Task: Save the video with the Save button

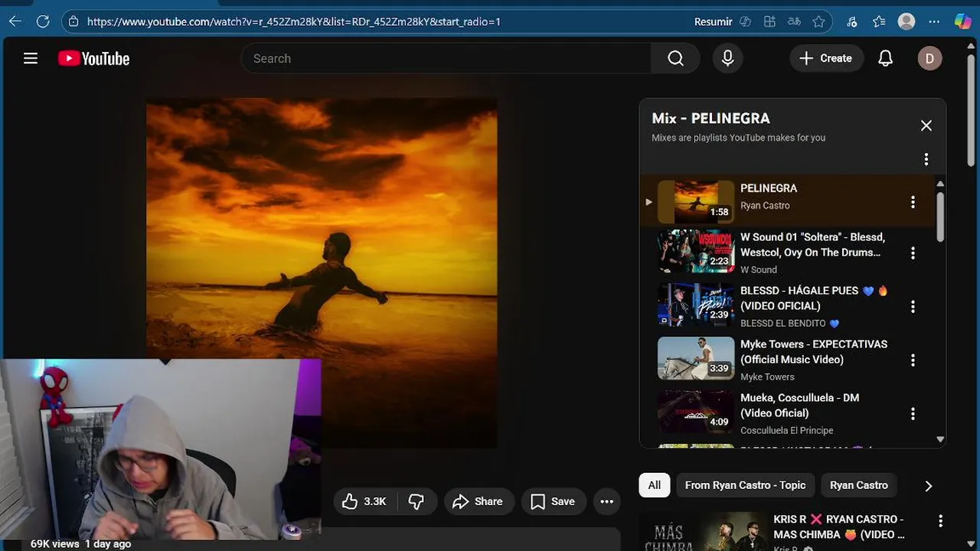Action: pyautogui.click(x=553, y=501)
